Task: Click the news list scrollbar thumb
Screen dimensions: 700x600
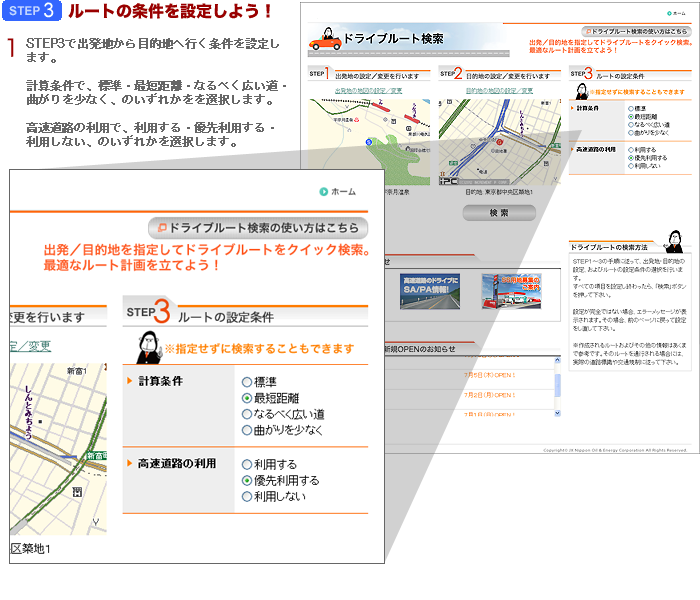Action: click(x=557, y=385)
